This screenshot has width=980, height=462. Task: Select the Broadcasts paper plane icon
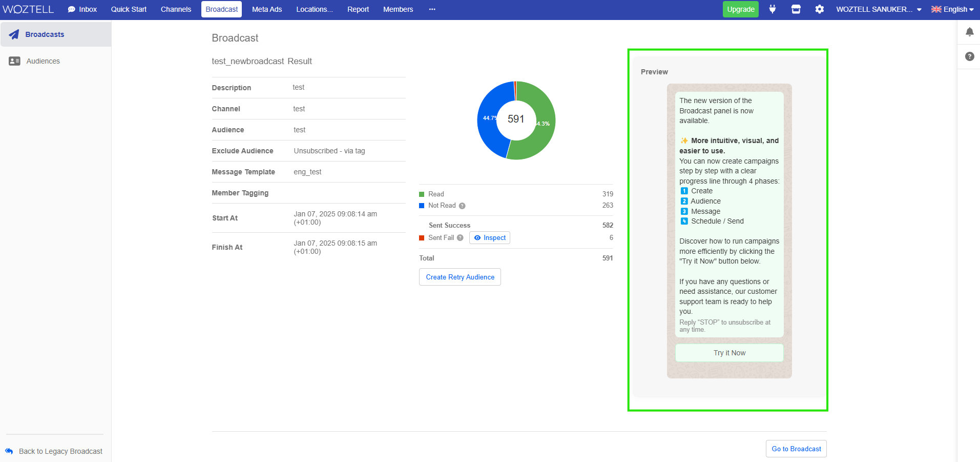click(14, 34)
